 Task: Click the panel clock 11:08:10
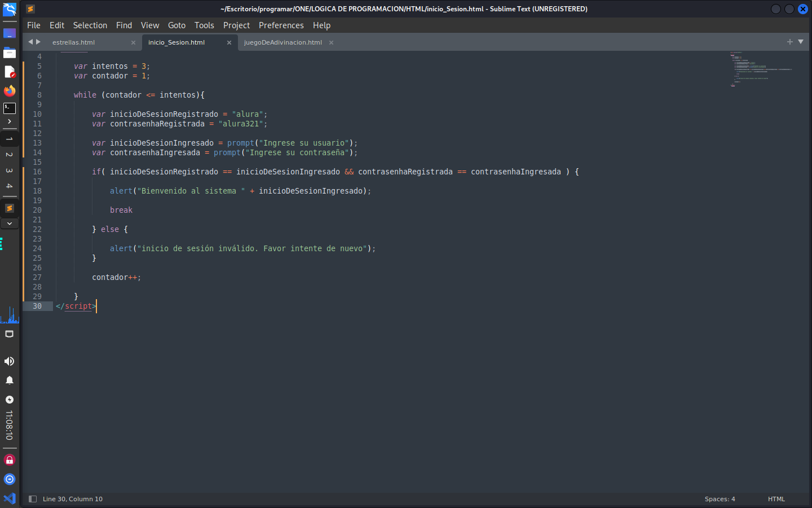click(10, 426)
